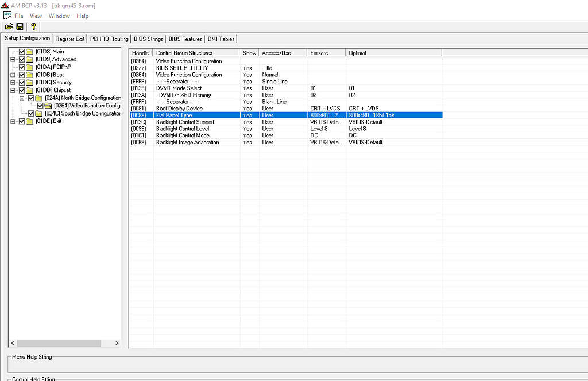Toggle the (024A) North Bridge Configuration checkbox

pyautogui.click(x=30, y=98)
